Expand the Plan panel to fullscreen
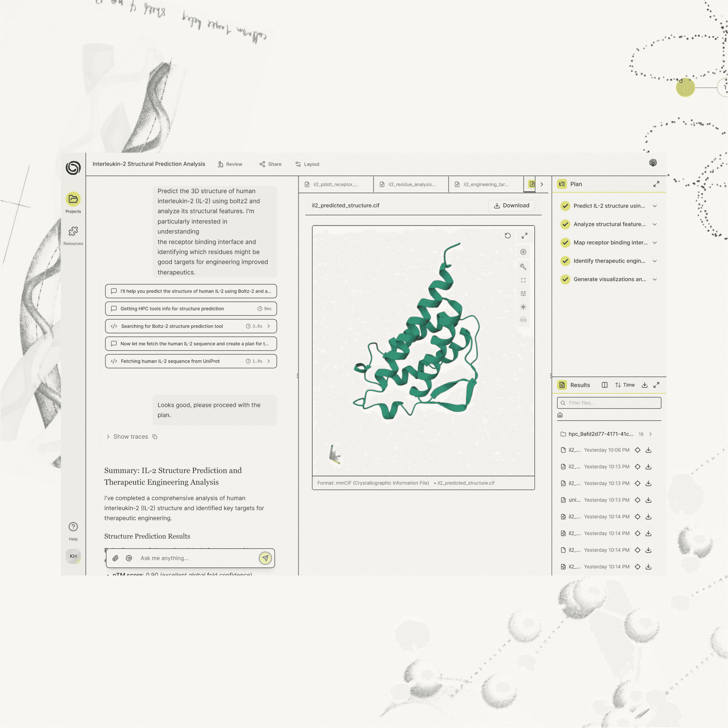 point(656,184)
